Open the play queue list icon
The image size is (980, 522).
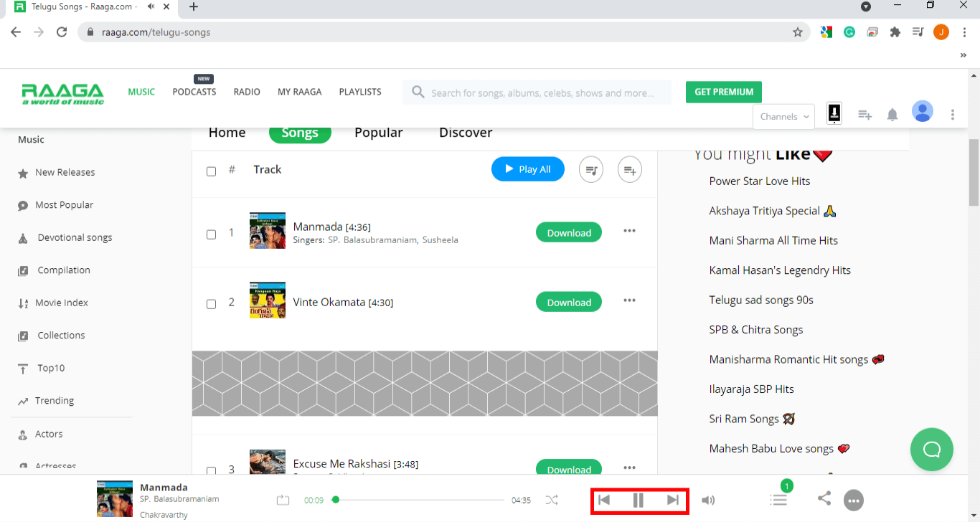coord(778,500)
